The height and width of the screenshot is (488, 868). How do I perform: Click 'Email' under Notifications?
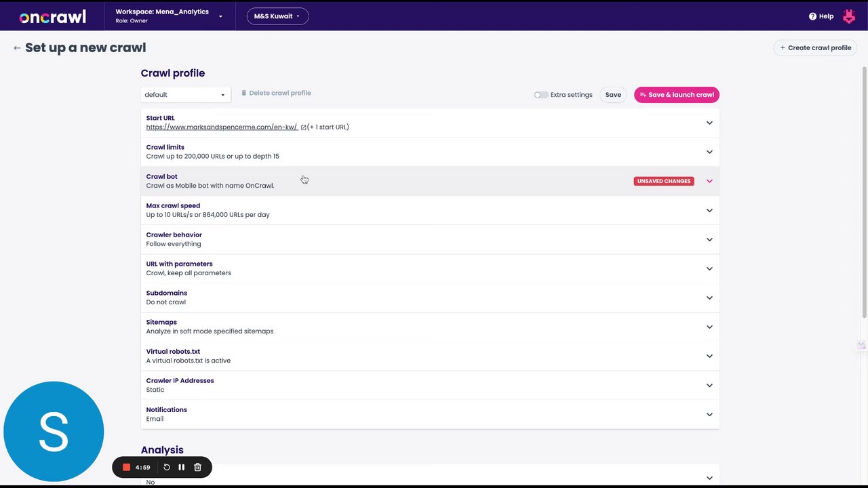155,419
